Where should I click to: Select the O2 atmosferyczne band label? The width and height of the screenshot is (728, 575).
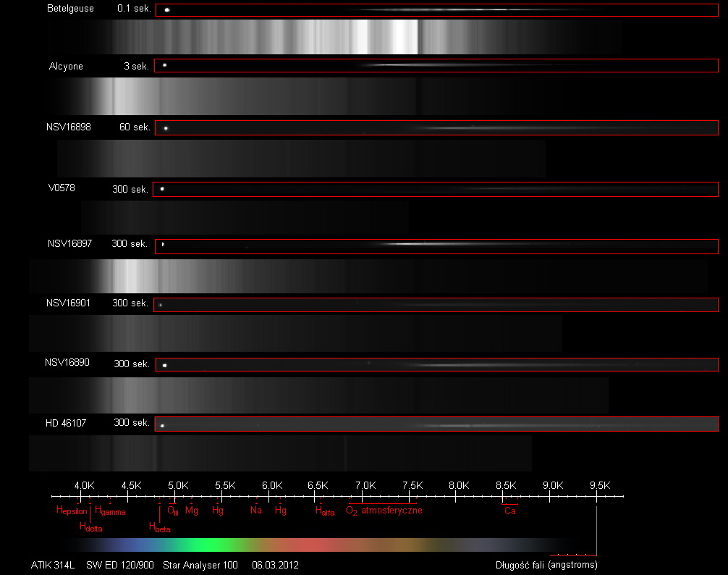(384, 511)
